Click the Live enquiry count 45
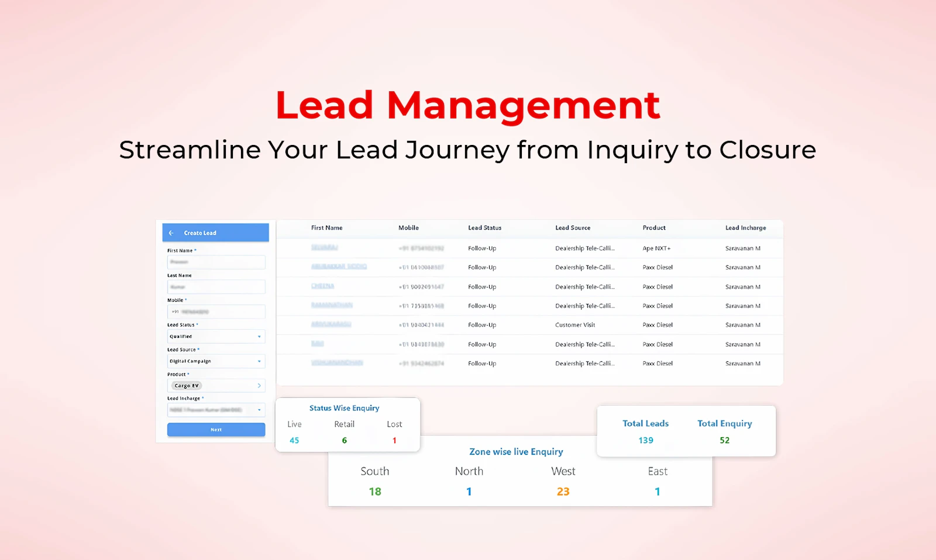 (294, 441)
